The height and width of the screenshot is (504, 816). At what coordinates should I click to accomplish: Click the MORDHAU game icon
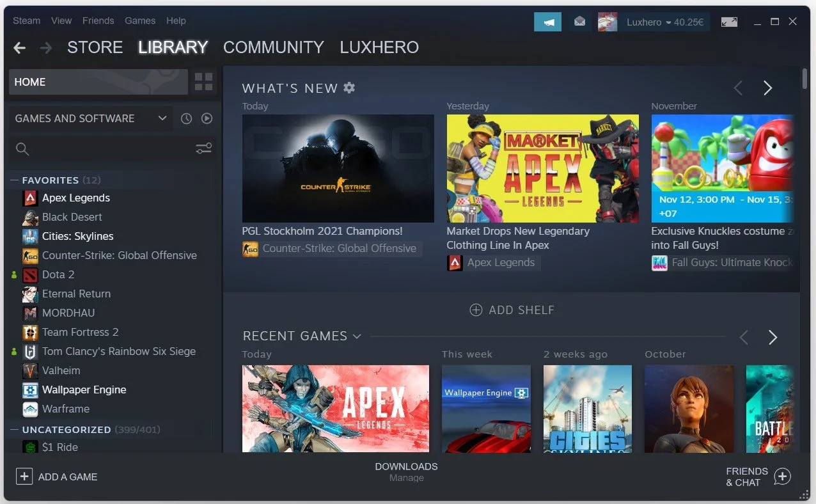(30, 313)
